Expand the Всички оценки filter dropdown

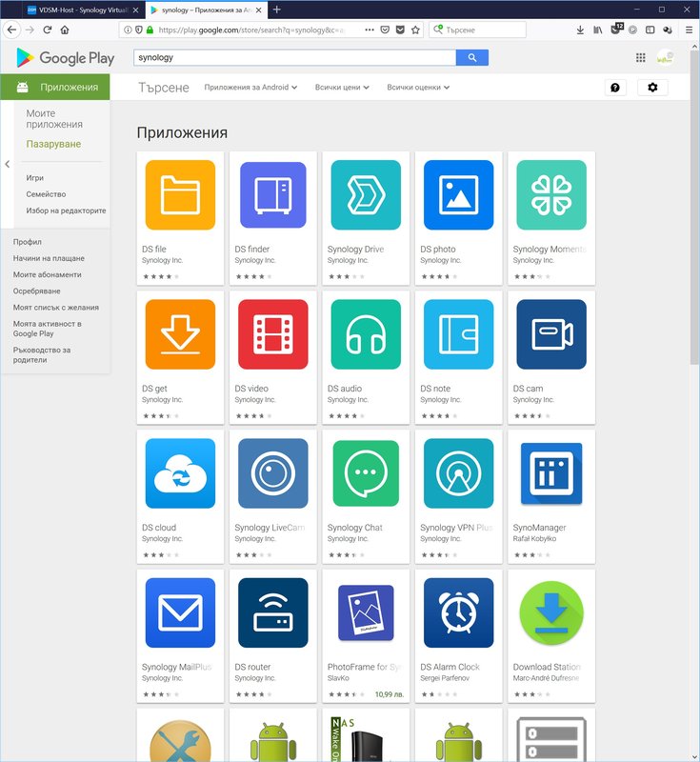click(418, 88)
